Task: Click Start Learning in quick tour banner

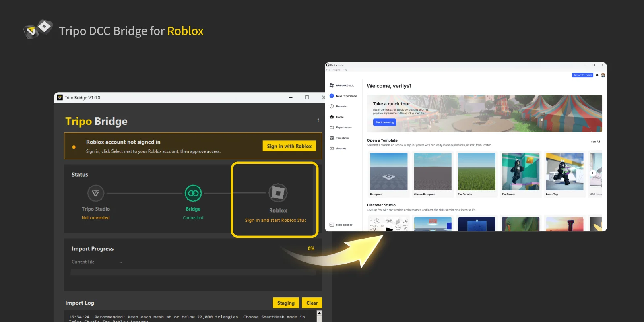Action: [384, 122]
